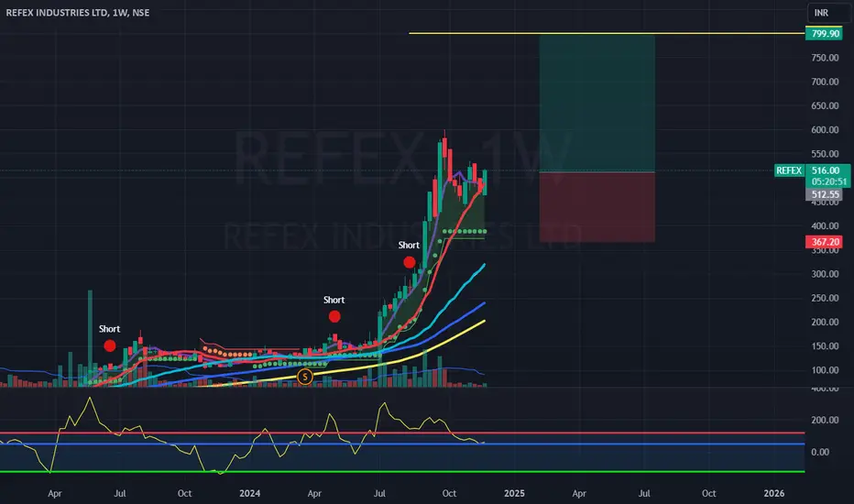Viewport: 854px width, 504px height.
Task: Select the Short signal dot from mid-2023
Action: point(109,346)
